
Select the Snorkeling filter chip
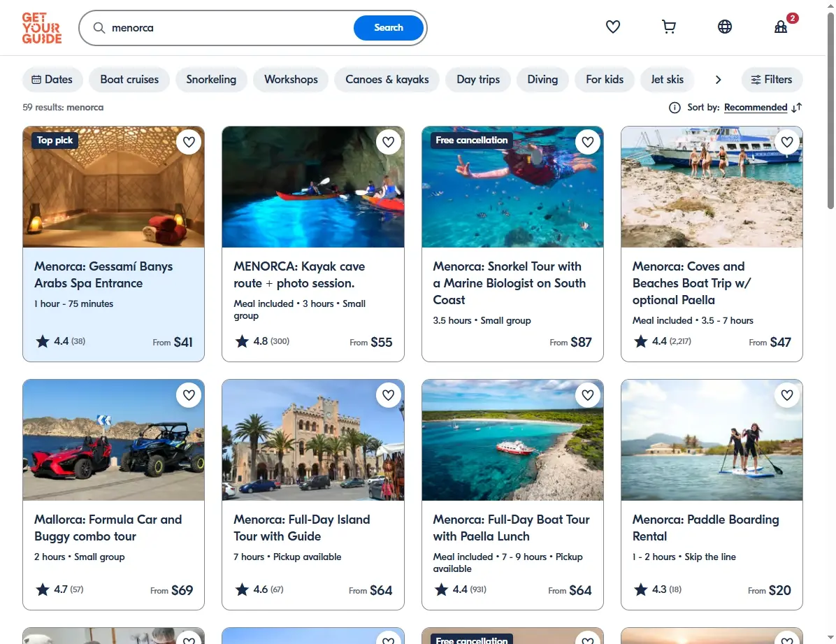(211, 80)
